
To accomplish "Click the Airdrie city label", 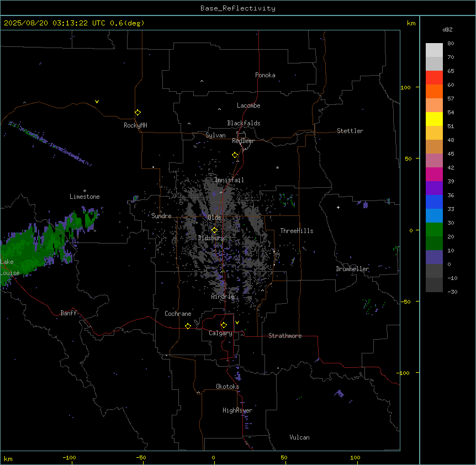I will click(x=223, y=297).
